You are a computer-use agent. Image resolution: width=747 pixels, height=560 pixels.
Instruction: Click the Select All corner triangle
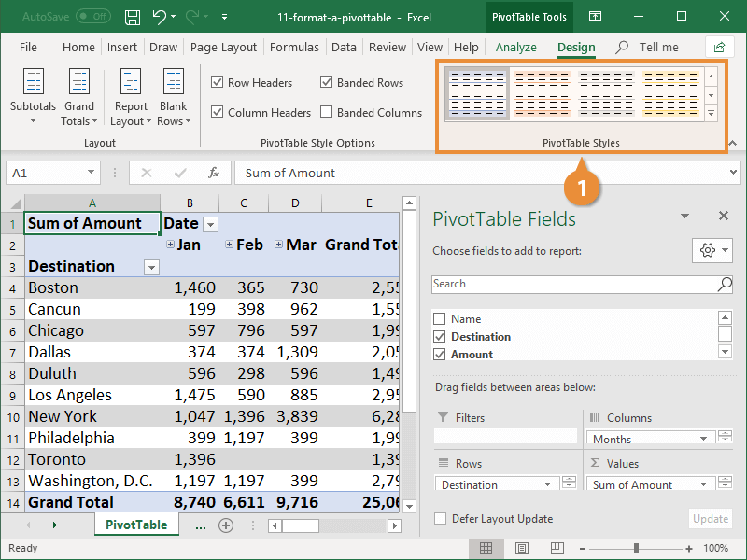16,203
